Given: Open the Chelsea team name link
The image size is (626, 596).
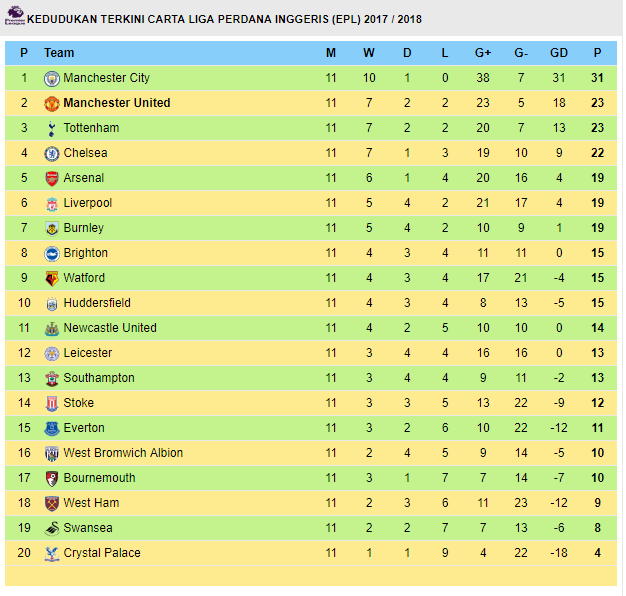Looking at the screenshot, I should tap(85, 153).
